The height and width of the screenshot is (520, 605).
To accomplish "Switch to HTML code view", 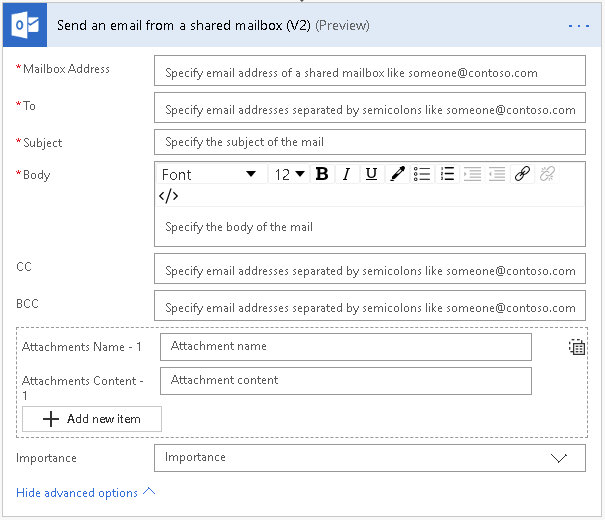I will click(168, 196).
